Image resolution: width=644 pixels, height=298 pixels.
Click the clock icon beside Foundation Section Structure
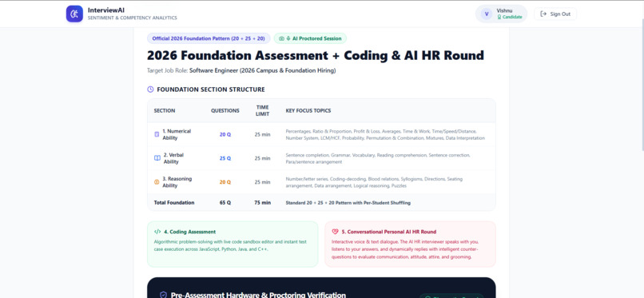tap(150, 89)
